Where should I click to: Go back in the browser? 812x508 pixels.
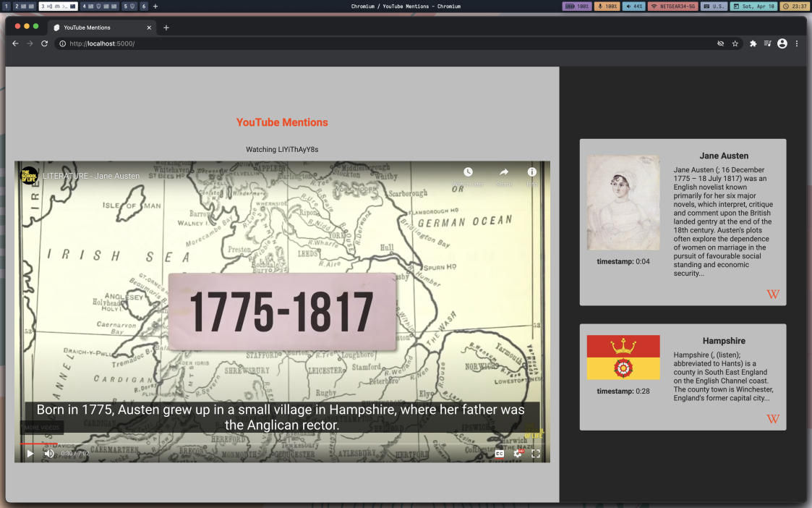[x=15, y=43]
